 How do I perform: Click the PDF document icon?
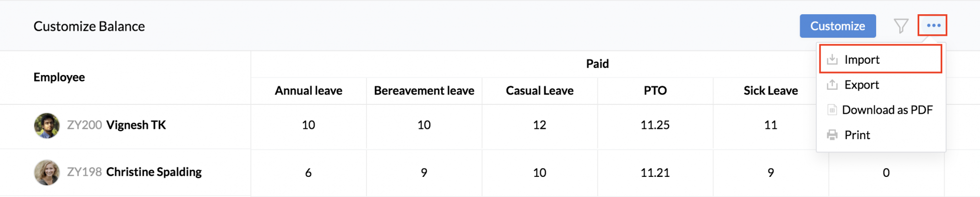[x=832, y=110]
